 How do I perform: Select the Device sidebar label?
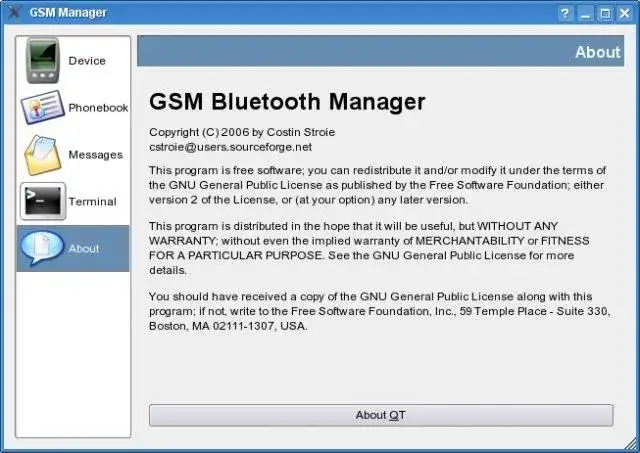[87, 61]
